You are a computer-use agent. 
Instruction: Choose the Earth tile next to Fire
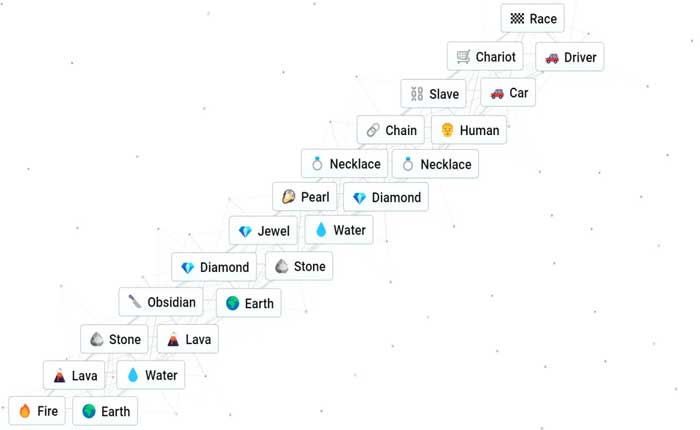pyautogui.click(x=105, y=411)
